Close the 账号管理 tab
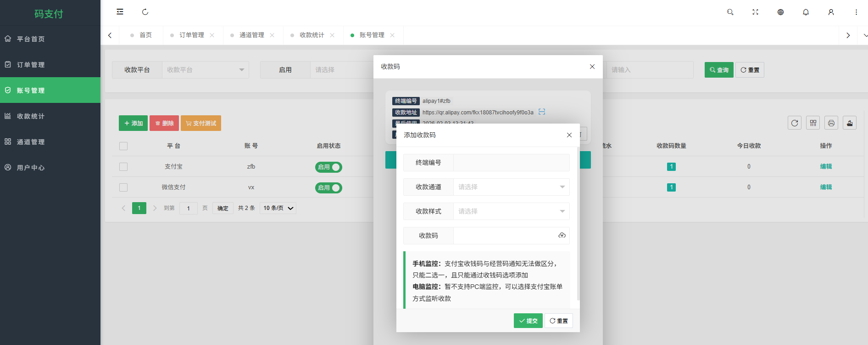The height and width of the screenshot is (345, 868). point(392,35)
